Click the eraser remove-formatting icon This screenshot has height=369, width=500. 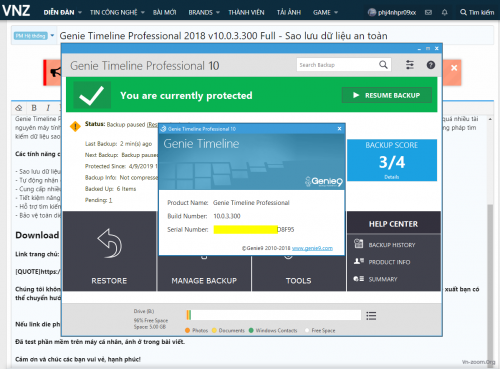(x=19, y=108)
